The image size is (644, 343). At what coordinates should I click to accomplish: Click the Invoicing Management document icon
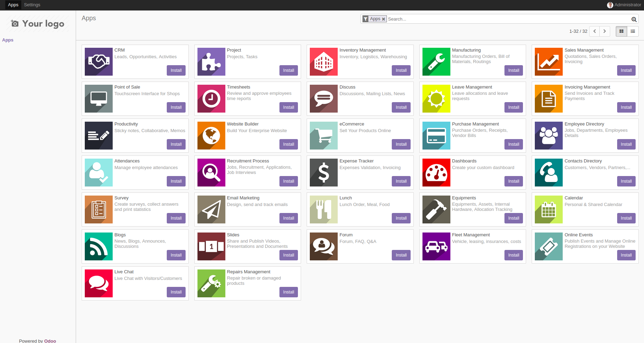(549, 99)
